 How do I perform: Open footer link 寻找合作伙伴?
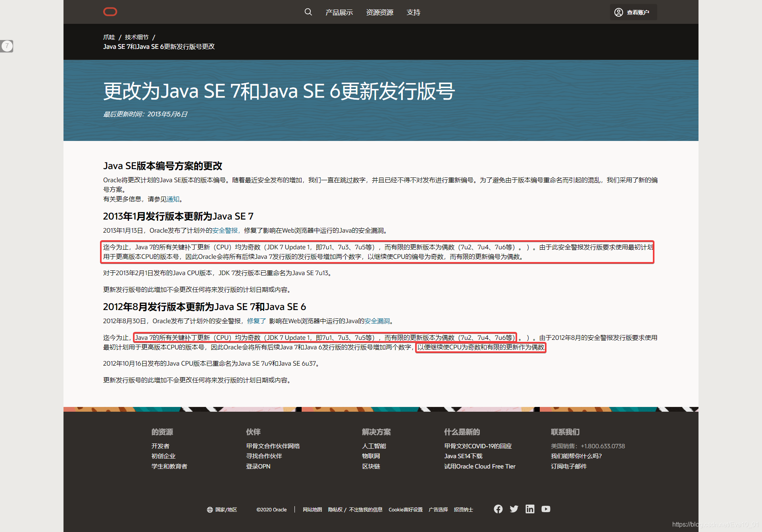click(x=264, y=456)
